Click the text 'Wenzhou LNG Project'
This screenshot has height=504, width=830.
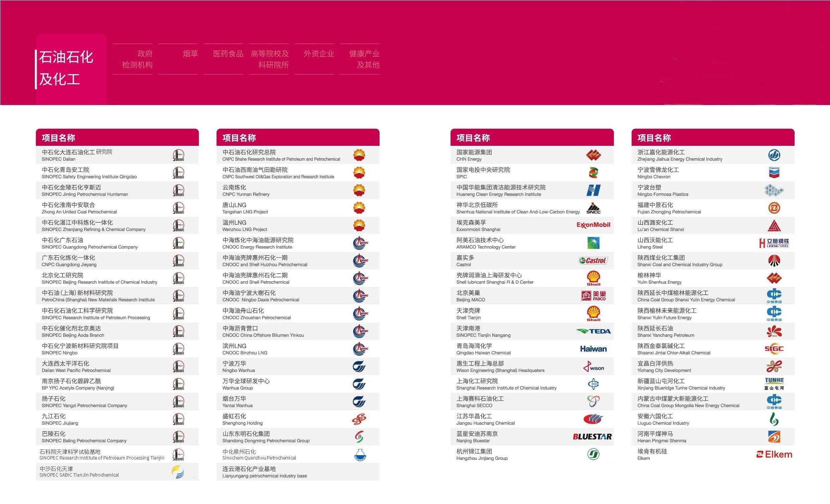(x=244, y=229)
